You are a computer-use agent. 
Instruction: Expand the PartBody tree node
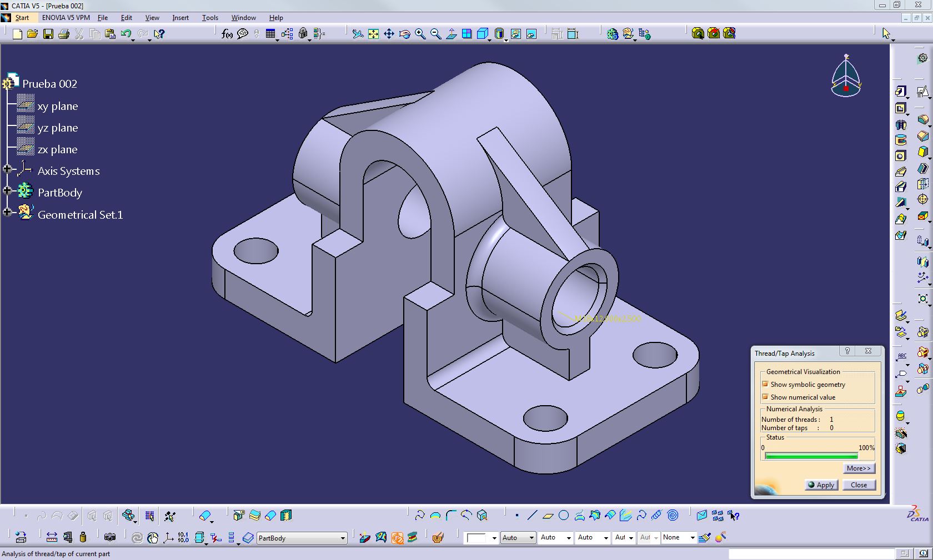tap(7, 190)
